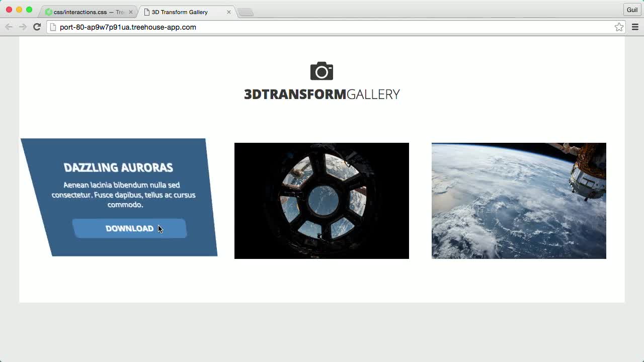Open the Chrome hamburger menu
Screen dimensions: 644x362
(x=635, y=27)
